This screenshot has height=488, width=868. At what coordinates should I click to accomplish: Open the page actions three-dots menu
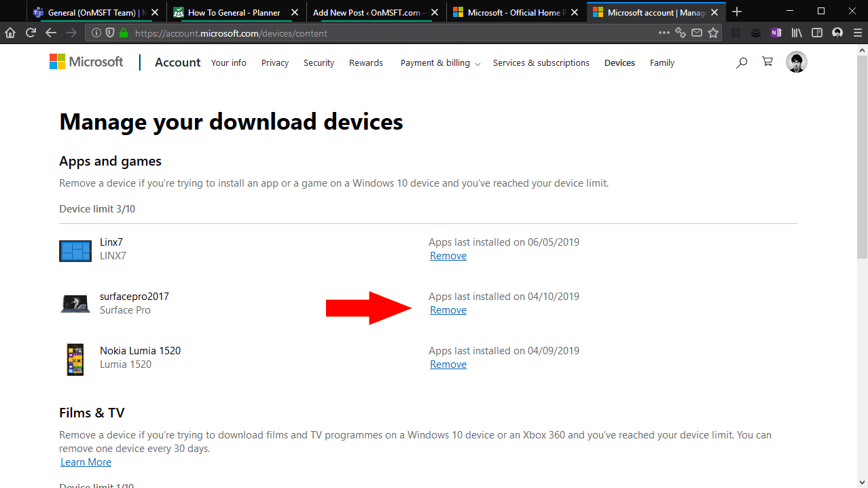tap(664, 33)
